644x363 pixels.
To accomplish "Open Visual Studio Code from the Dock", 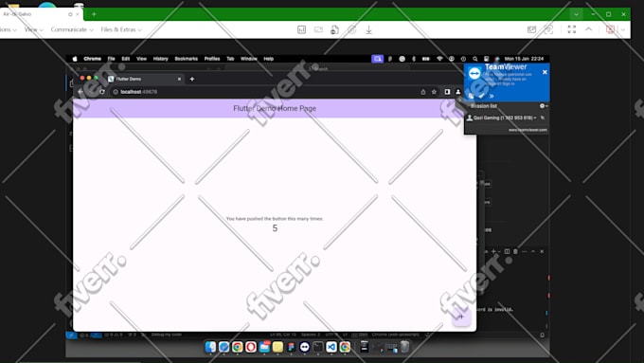I will pyautogui.click(x=331, y=347).
